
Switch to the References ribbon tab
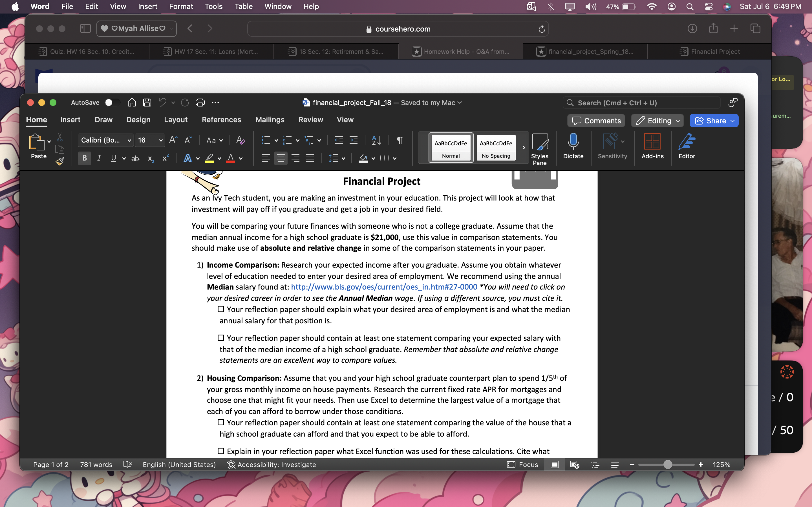point(221,120)
